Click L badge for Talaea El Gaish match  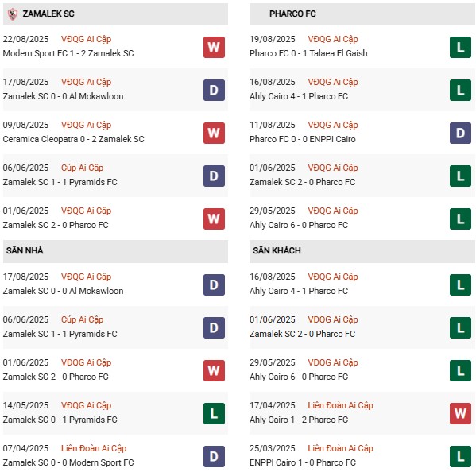460,48
